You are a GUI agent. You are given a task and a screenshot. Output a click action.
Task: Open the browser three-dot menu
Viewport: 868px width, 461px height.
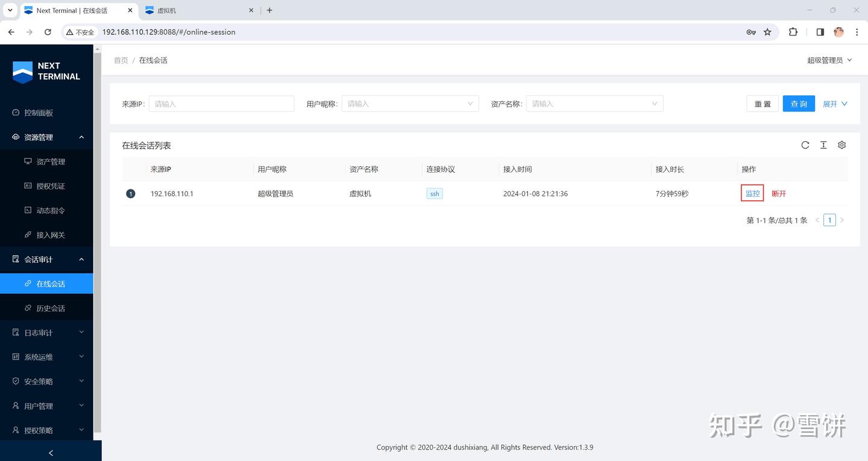(x=857, y=32)
